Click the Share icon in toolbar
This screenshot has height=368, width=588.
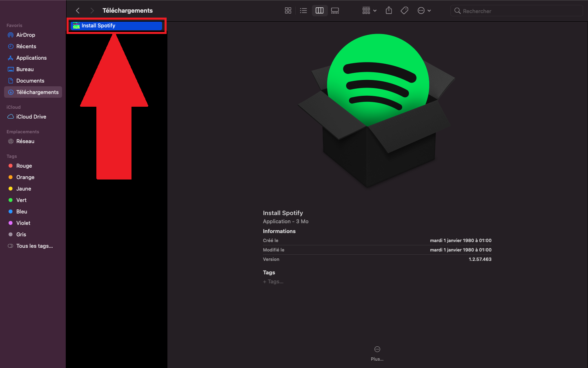coord(389,11)
